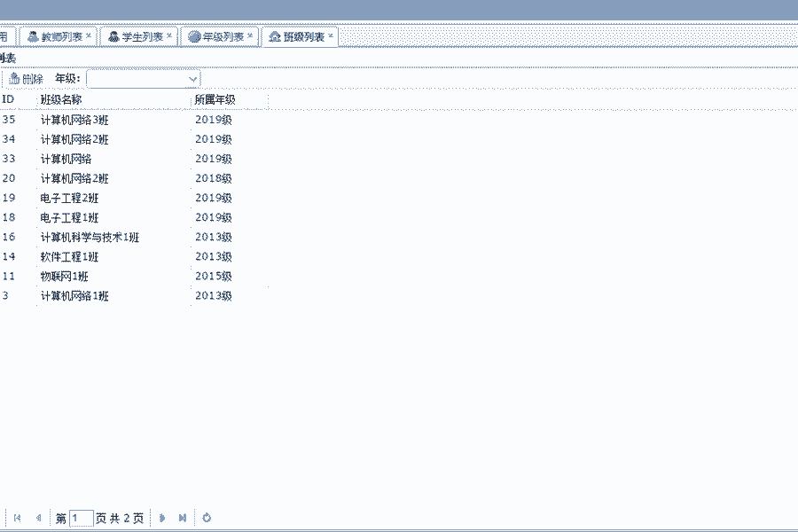Click the 班级列表 tab house icon
Screen dimensions: 798x532
click(x=275, y=36)
